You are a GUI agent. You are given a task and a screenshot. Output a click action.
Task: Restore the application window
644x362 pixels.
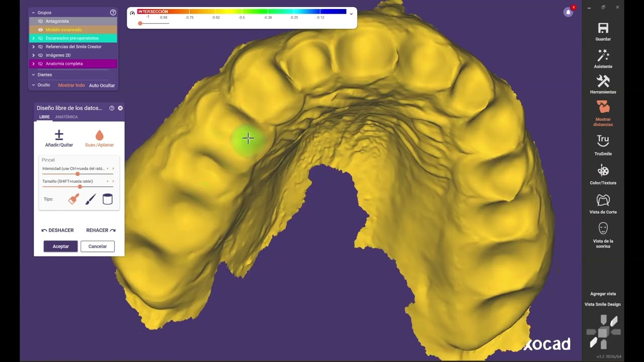[603, 8]
